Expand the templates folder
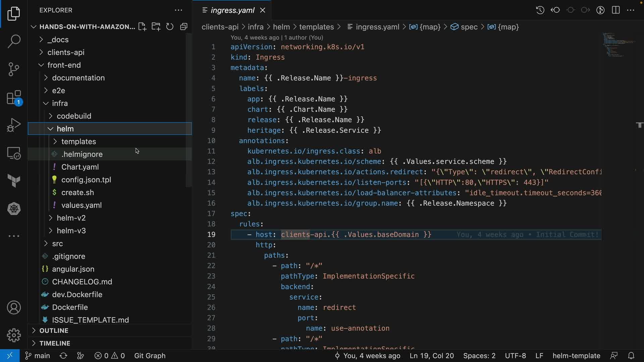Screen dimensions: 644x362 78,141
